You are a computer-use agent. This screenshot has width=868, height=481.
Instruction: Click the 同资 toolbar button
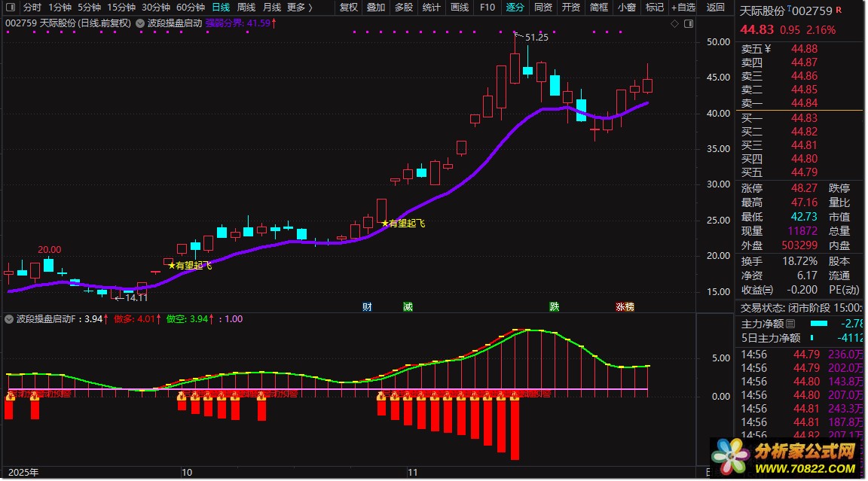click(543, 8)
